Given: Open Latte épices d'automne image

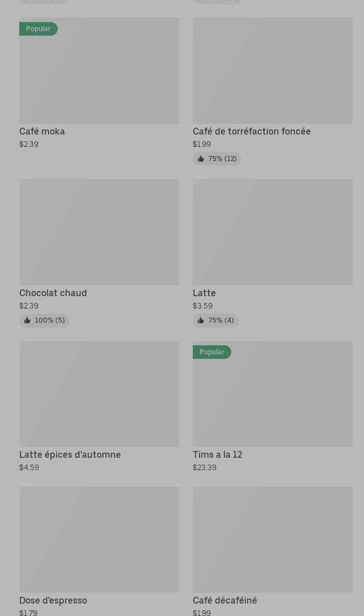Looking at the screenshot, I should [x=99, y=394].
